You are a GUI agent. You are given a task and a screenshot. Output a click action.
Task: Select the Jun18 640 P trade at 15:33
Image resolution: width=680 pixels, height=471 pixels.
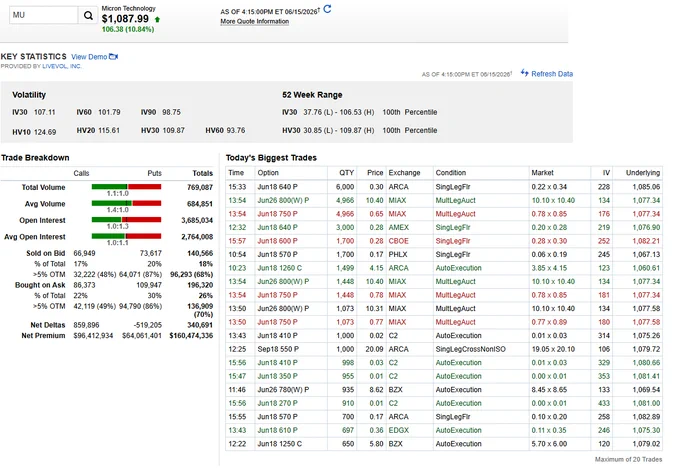click(x=444, y=187)
